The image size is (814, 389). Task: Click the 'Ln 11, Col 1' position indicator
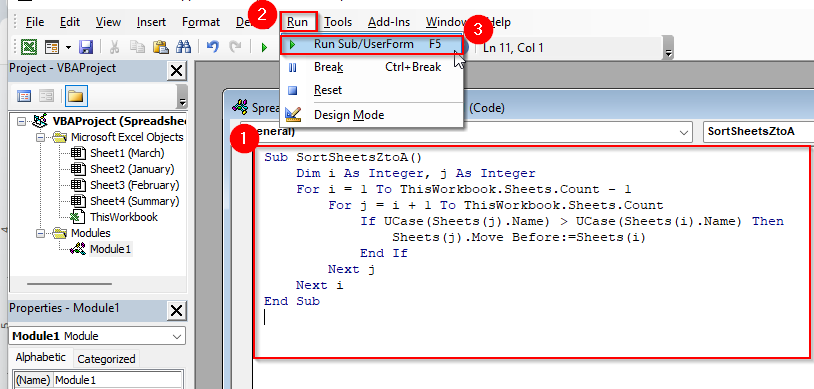click(513, 48)
